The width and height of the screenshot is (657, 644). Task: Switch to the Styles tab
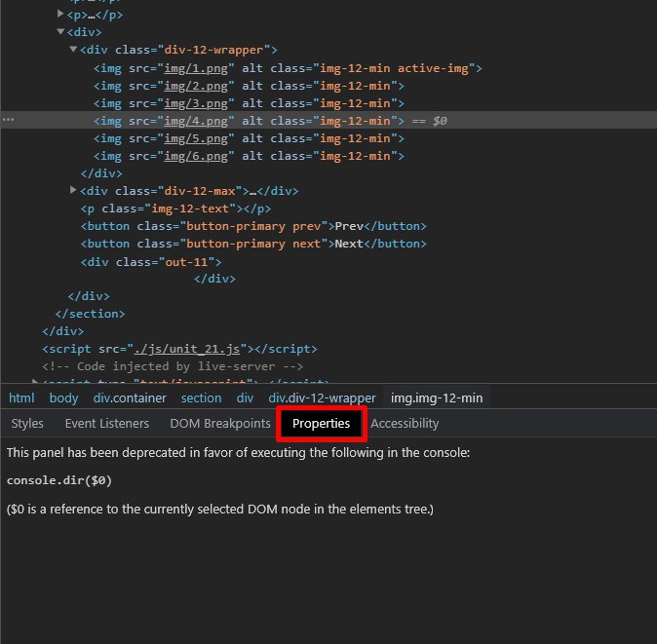click(x=27, y=424)
